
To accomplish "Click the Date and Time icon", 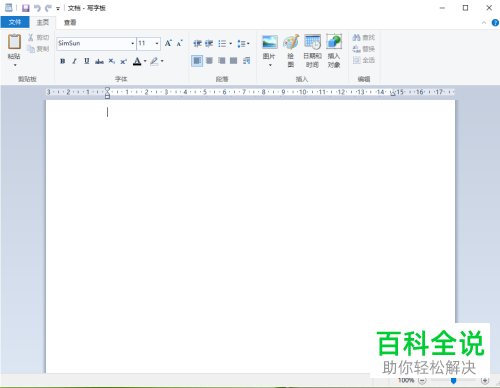I will (312, 42).
